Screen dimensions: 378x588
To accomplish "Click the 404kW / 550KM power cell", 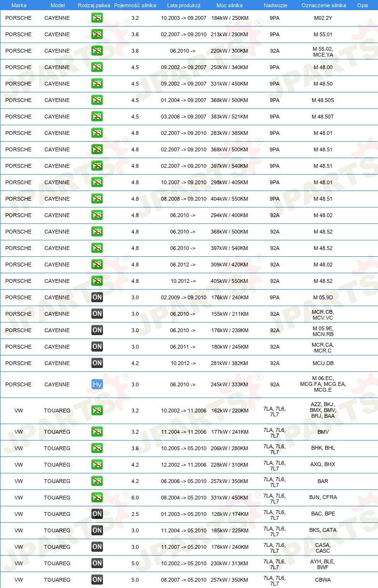I will (229, 199).
